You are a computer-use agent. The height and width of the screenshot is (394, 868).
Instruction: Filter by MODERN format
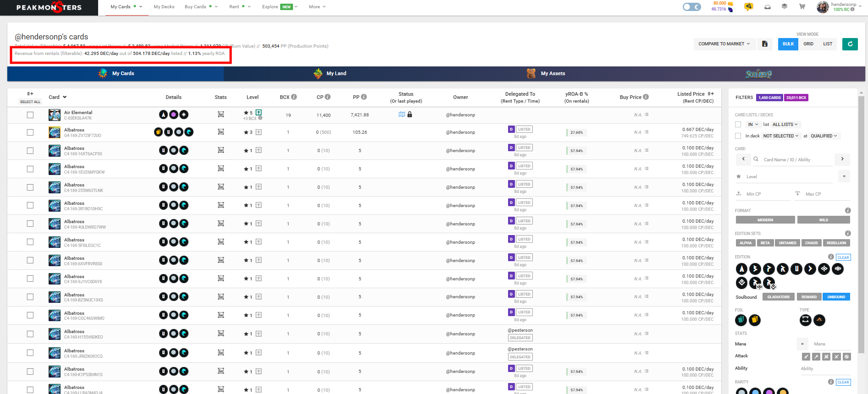coord(765,220)
